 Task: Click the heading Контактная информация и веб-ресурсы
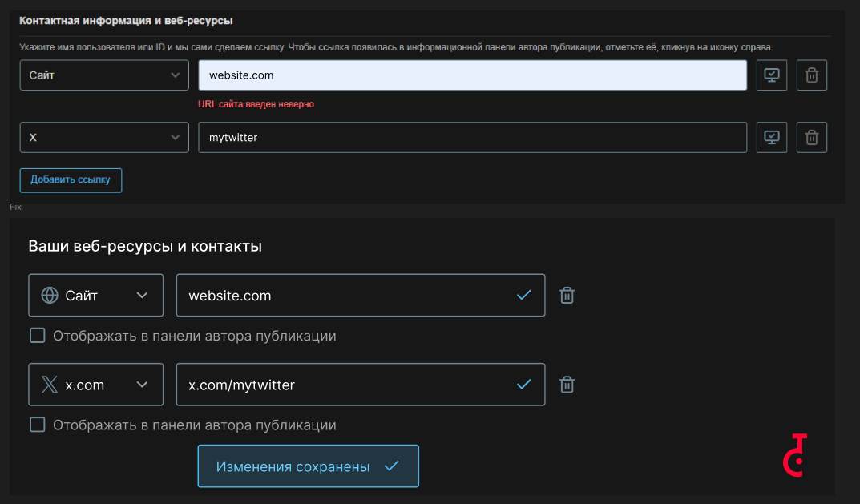[x=126, y=21]
